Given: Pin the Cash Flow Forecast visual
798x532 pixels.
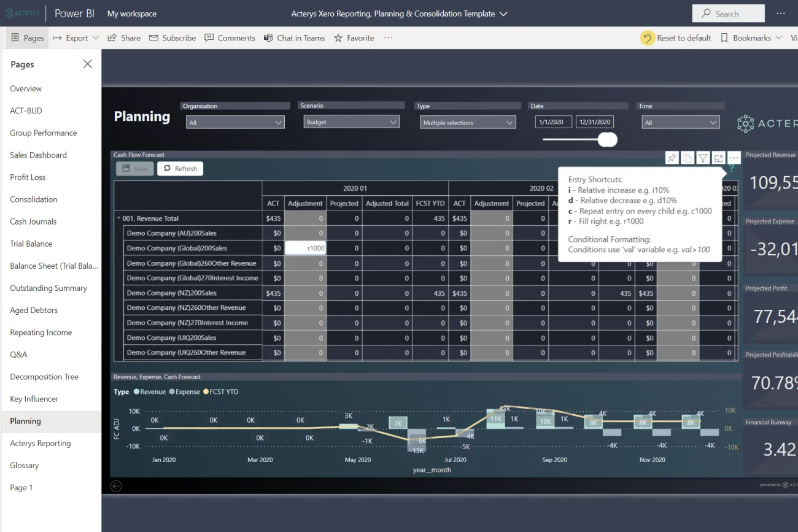Looking at the screenshot, I should point(672,158).
